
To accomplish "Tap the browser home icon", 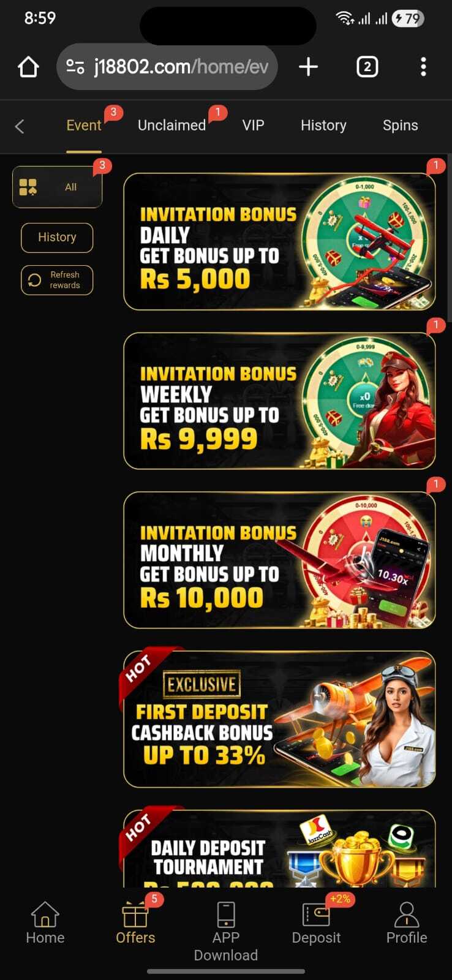I will pos(28,67).
